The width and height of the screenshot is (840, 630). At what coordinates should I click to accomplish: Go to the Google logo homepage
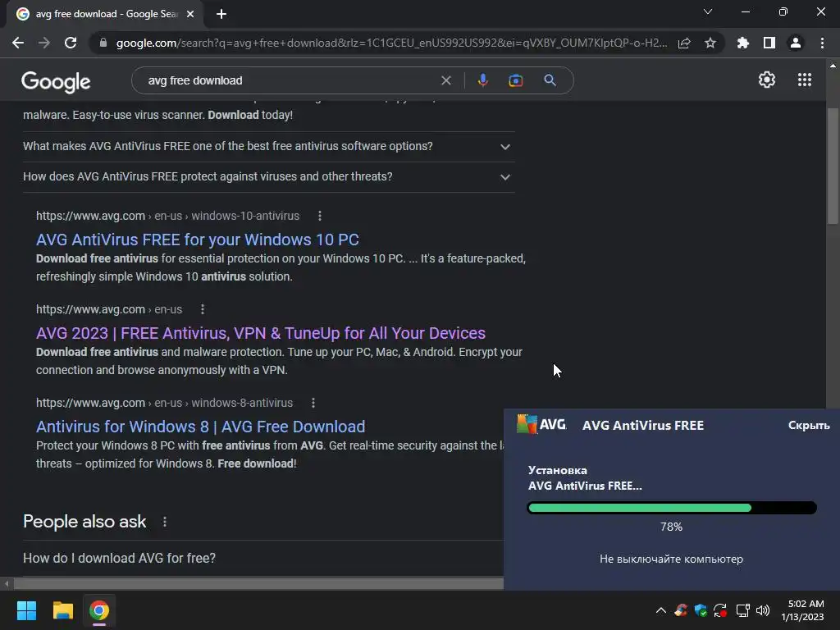pos(56,81)
